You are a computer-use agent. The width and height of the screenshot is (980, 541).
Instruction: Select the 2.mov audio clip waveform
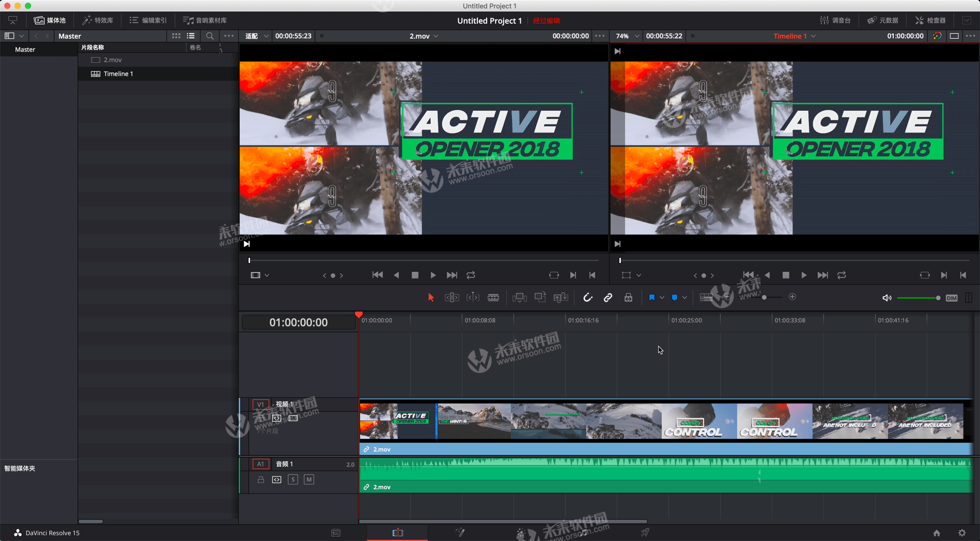(x=665, y=475)
